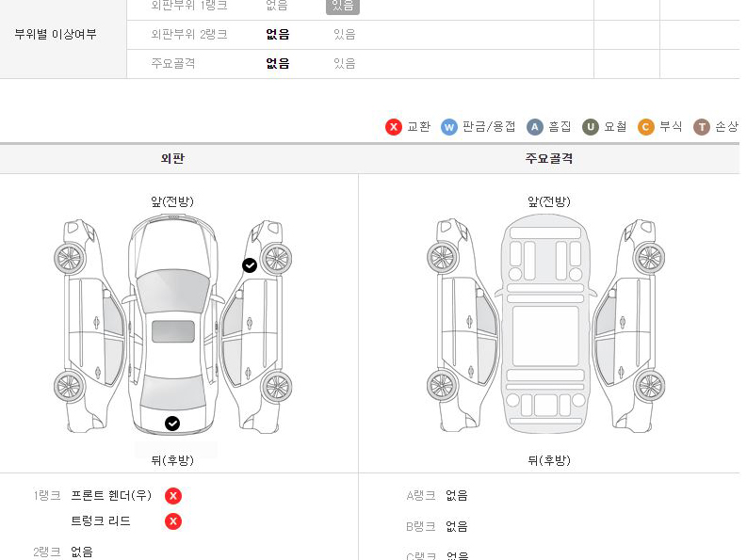Click the green U 요철 legend icon
Screen dimensions: 747x560
point(591,127)
